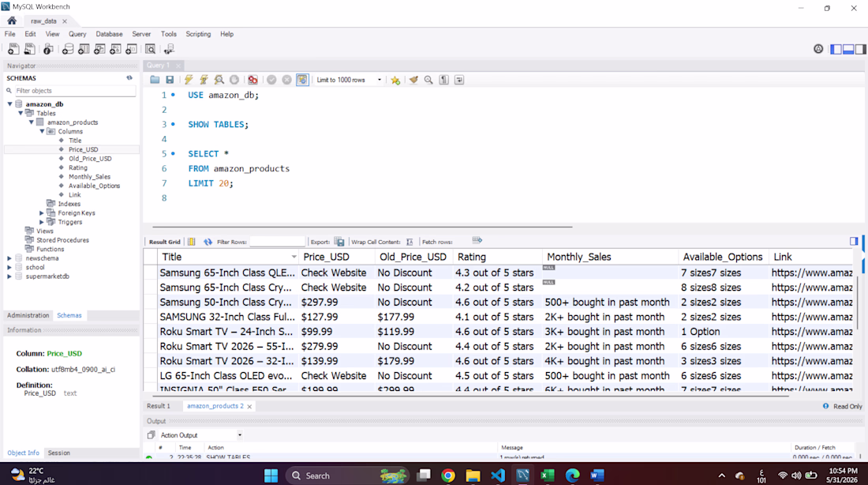Toggle continue-on-error execution icon

point(253,80)
